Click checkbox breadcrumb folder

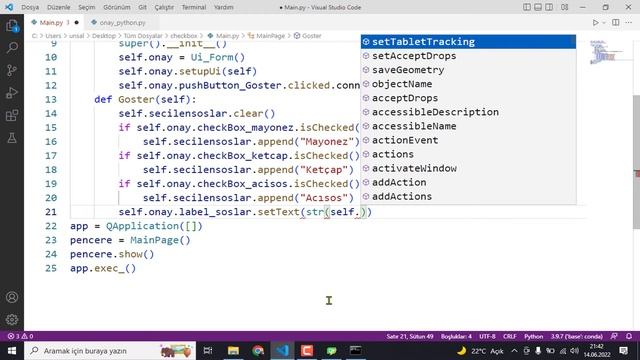(184, 36)
